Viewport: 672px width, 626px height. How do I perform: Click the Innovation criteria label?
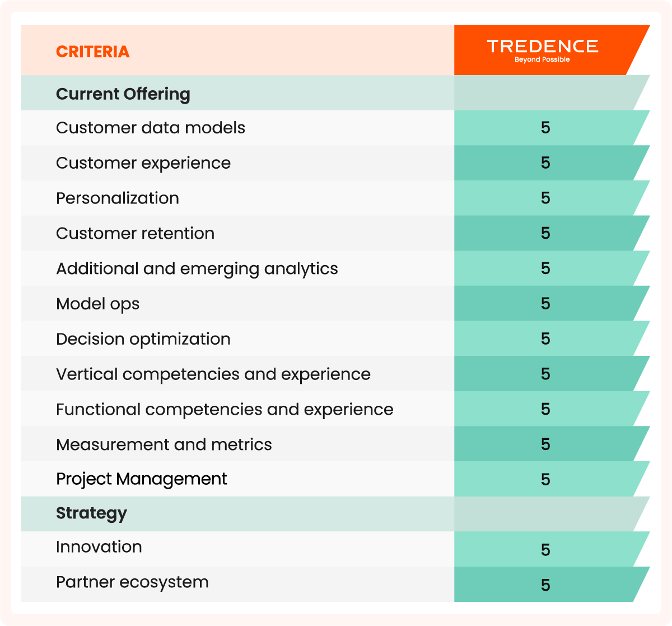pos(99,547)
